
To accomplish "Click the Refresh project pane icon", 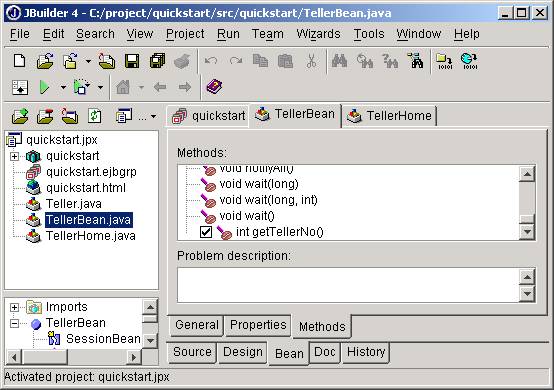I will coord(94,116).
